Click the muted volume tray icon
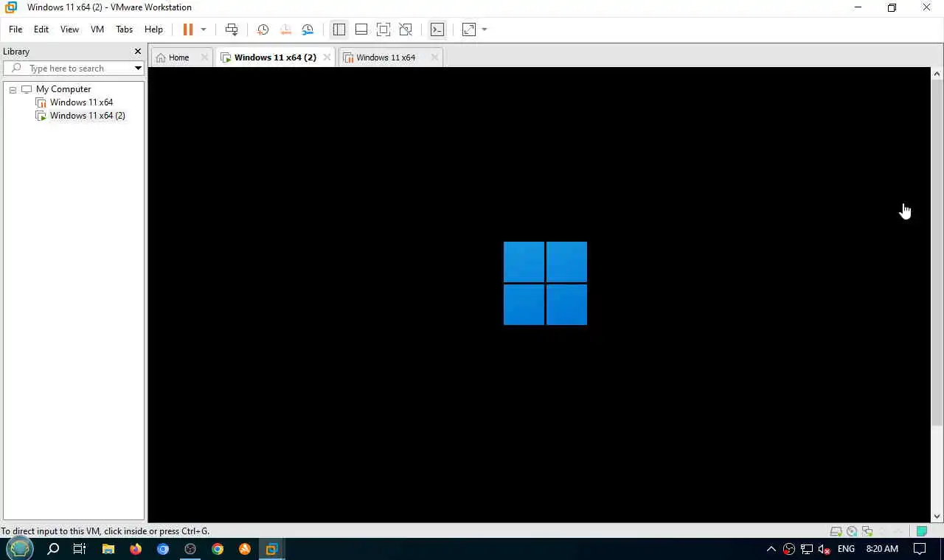Image resolution: width=944 pixels, height=560 pixels. (x=825, y=549)
